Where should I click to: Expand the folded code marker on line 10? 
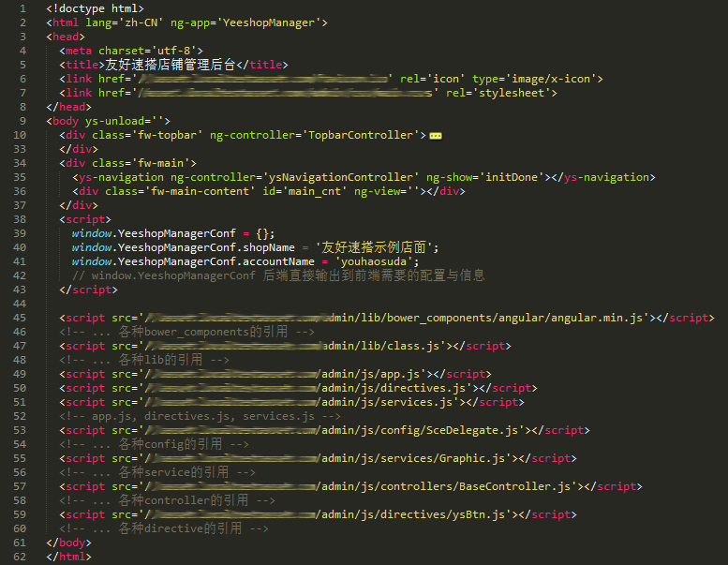[x=435, y=136]
